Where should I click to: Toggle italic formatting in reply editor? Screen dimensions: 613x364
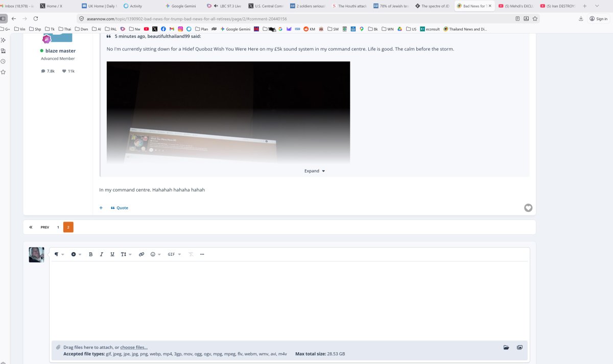pos(102,254)
